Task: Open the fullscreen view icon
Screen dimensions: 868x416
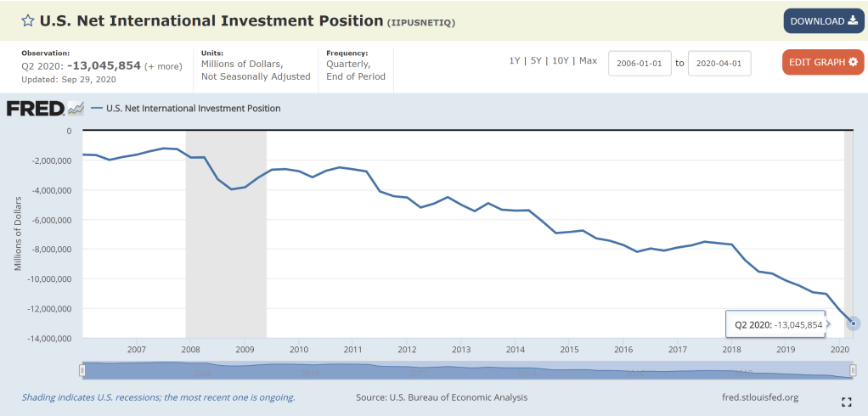Action: (846, 402)
